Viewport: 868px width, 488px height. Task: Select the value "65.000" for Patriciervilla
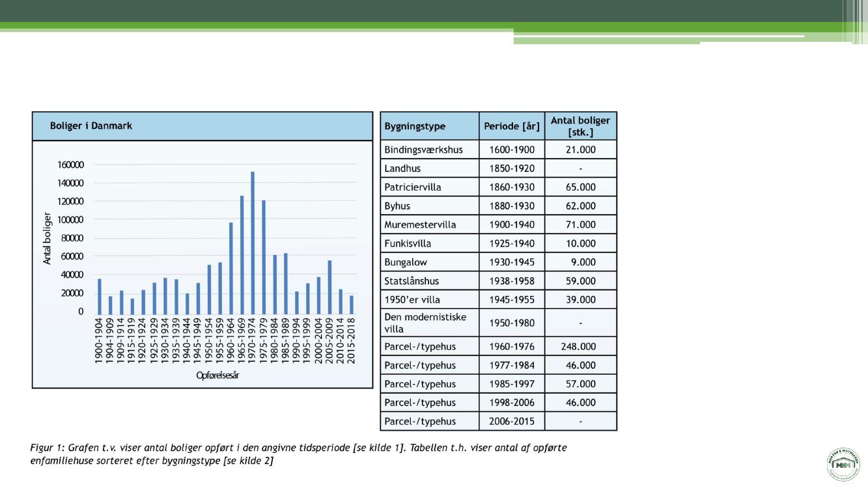coord(580,187)
